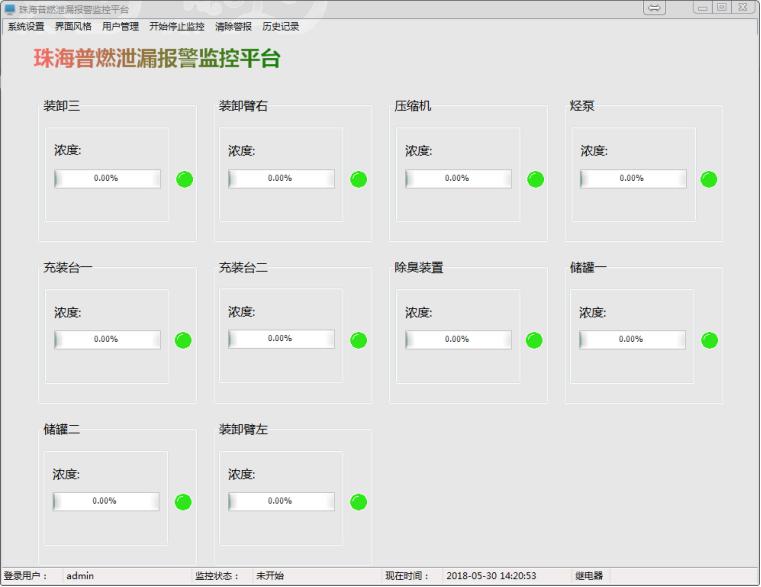
Task: Open the 系统设置 menu
Action: tap(26, 26)
